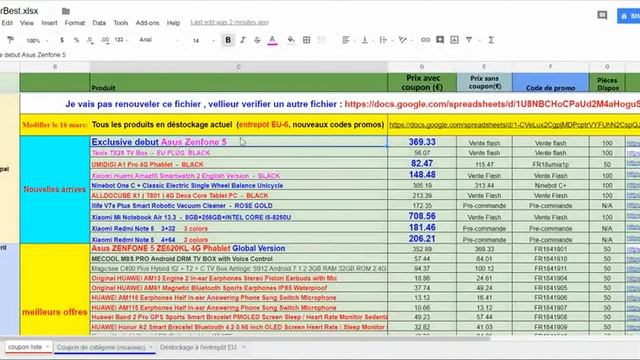
Task: Open the Insert menu
Action: coord(49,23)
